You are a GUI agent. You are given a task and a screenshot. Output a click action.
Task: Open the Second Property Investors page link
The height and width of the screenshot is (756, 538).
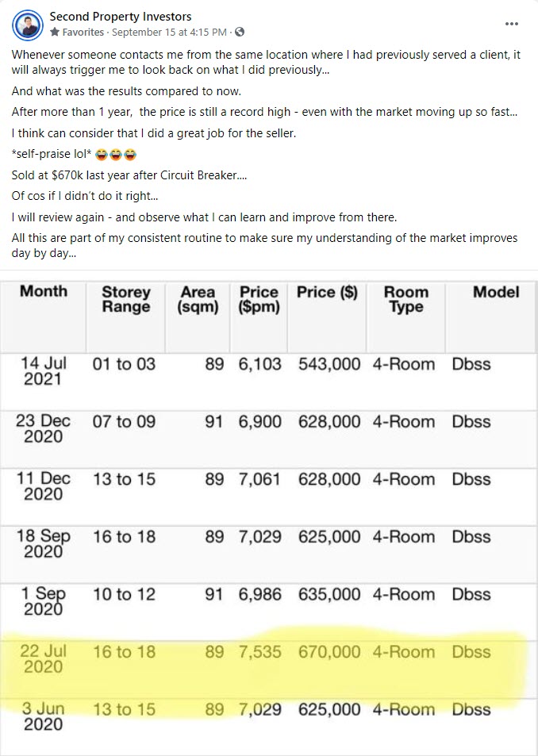[x=120, y=17]
